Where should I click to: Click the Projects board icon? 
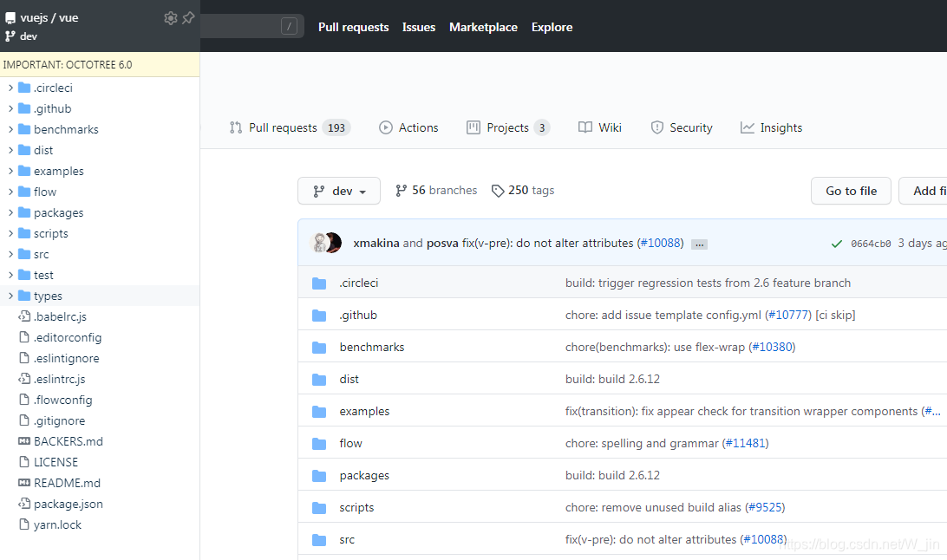pos(473,128)
